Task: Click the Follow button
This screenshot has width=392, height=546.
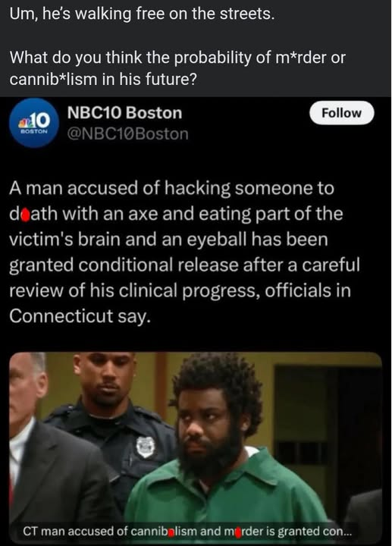Action: click(341, 113)
